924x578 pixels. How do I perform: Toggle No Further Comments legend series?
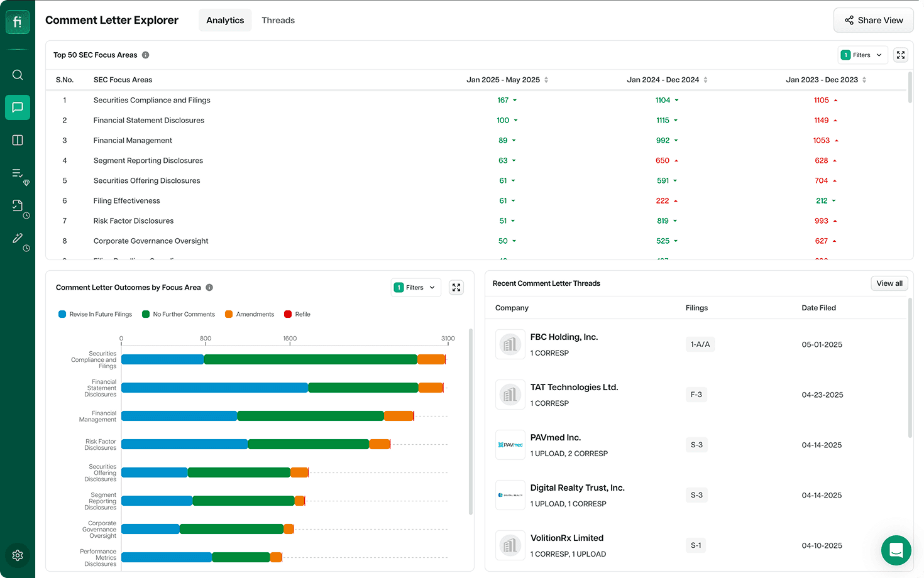click(x=179, y=314)
